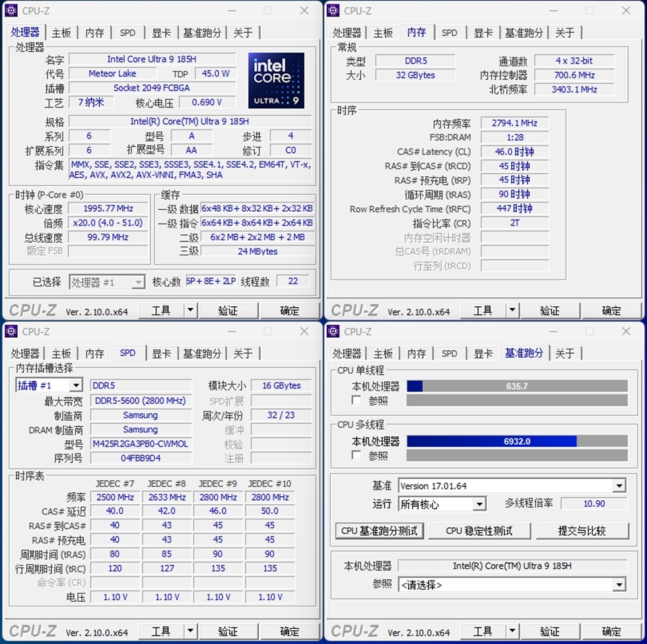
Task: Click CPU-Z app icon in benchmark window title
Action: coord(333,331)
